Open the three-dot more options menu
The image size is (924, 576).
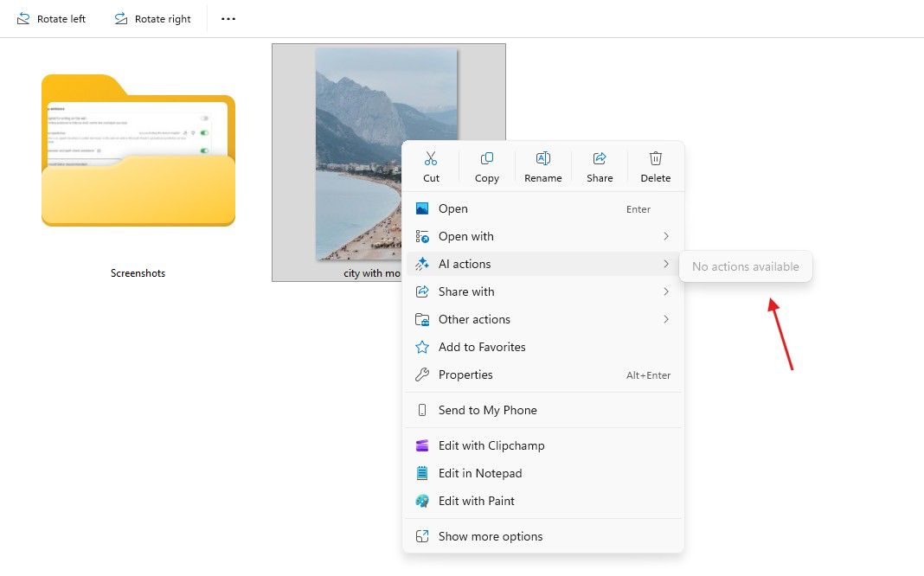pos(228,19)
